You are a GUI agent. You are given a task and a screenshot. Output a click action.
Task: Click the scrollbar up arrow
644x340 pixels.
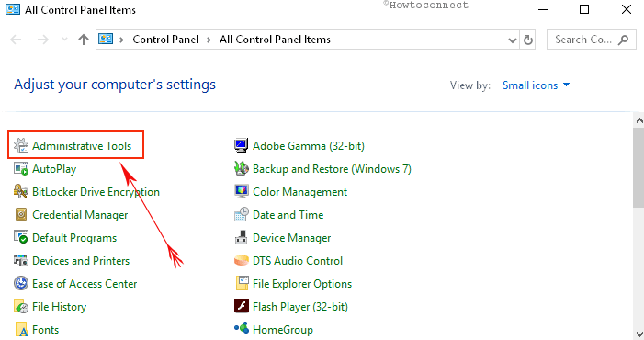click(639, 120)
